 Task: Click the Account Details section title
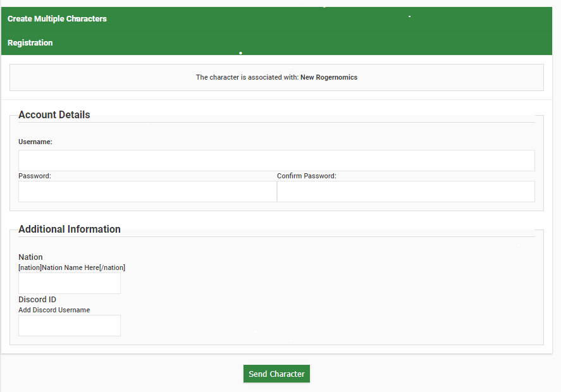(x=54, y=115)
